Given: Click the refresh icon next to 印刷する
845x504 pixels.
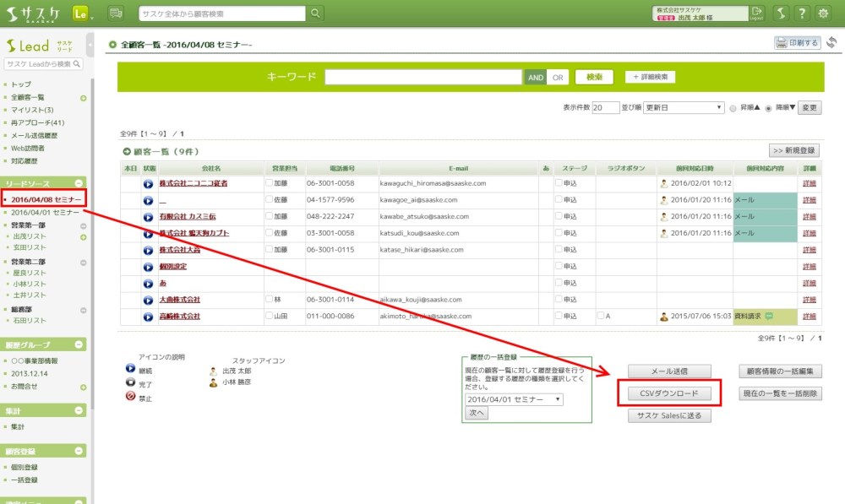Looking at the screenshot, I should pyautogui.click(x=831, y=43).
